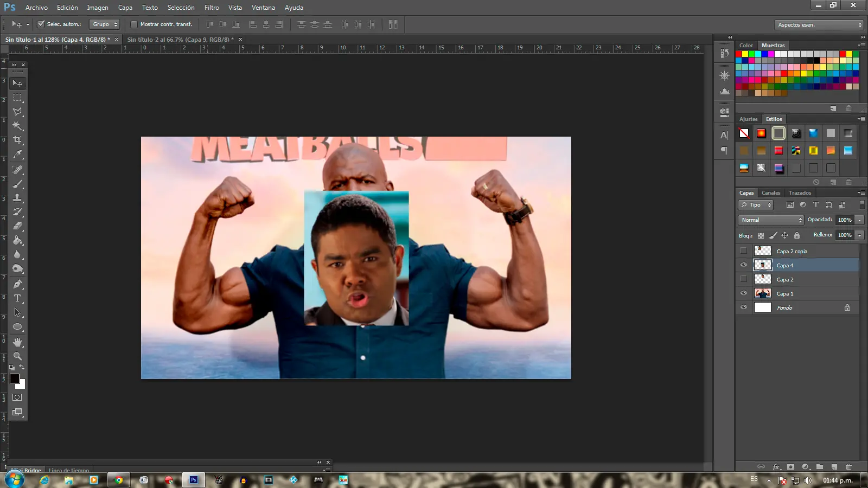The height and width of the screenshot is (488, 868).
Task: Select the Path Selection tool
Action: pos(17,312)
